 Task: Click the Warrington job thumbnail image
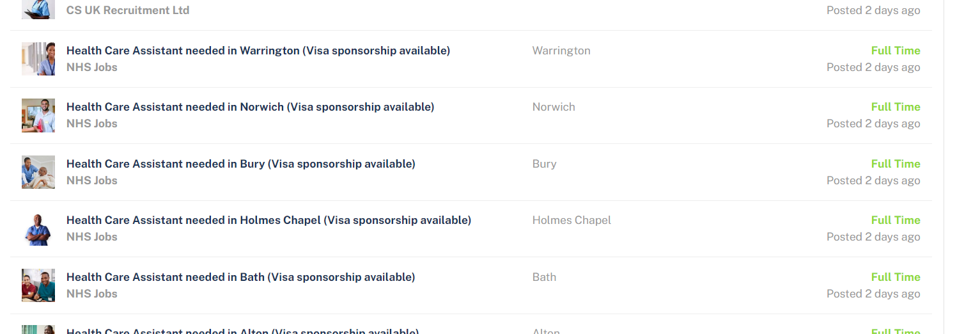click(38, 59)
